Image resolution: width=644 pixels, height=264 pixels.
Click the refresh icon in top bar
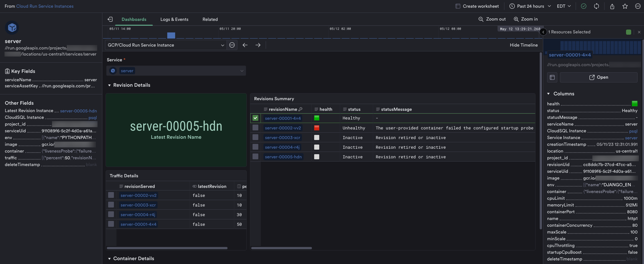(x=597, y=6)
